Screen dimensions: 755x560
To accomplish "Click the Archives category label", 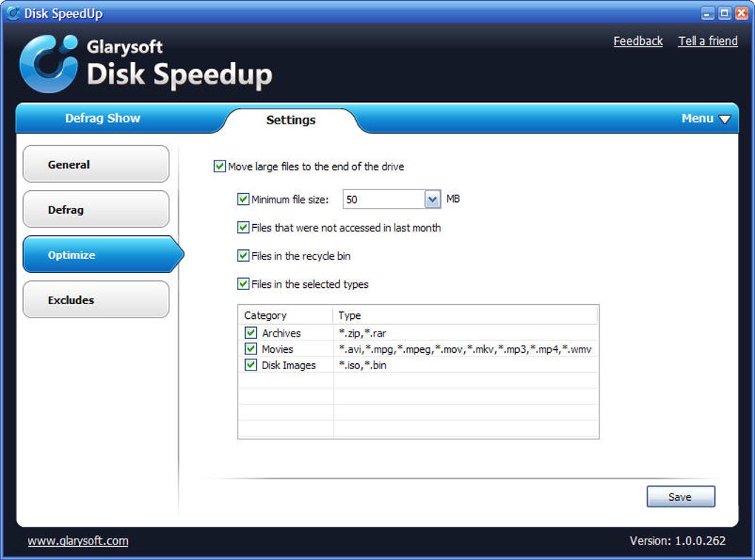I will [x=281, y=333].
